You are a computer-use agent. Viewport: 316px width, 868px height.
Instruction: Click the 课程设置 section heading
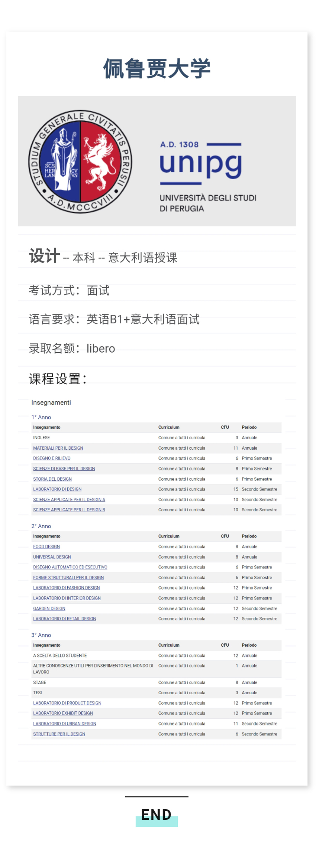[x=58, y=379]
